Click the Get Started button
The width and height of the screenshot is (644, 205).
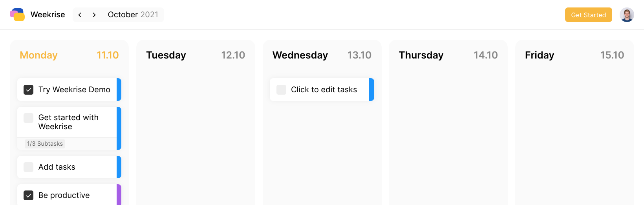pos(588,15)
